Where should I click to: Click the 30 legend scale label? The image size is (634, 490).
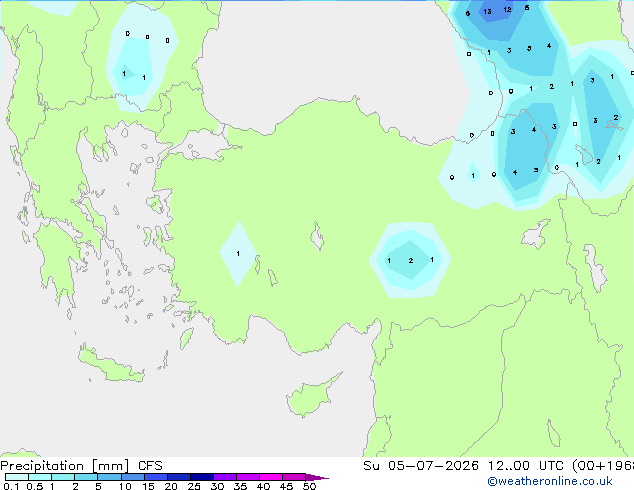(217, 486)
